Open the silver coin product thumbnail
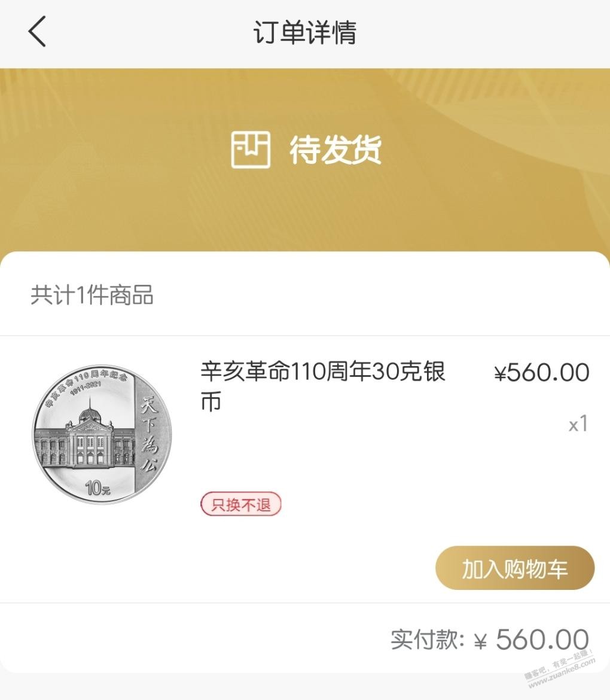This screenshot has width=610, height=700. (x=102, y=434)
